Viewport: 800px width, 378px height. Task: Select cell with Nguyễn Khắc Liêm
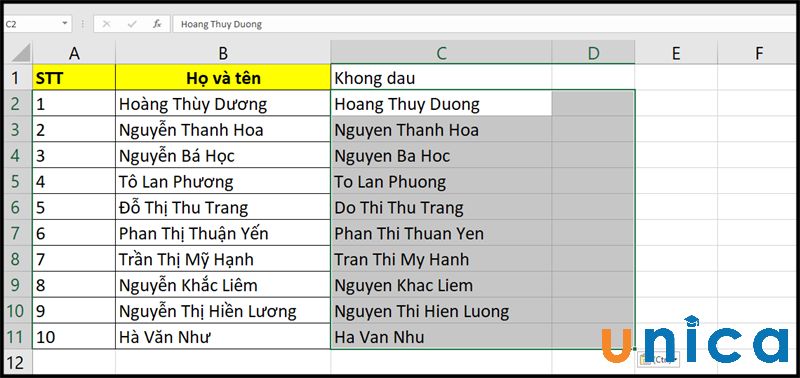223,285
